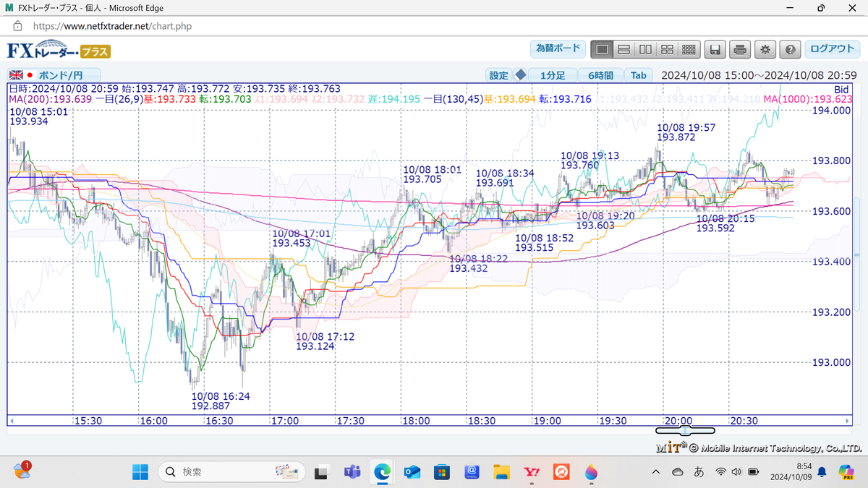Click the ログアウト button
Viewport: 868px width, 488px height.
click(832, 49)
